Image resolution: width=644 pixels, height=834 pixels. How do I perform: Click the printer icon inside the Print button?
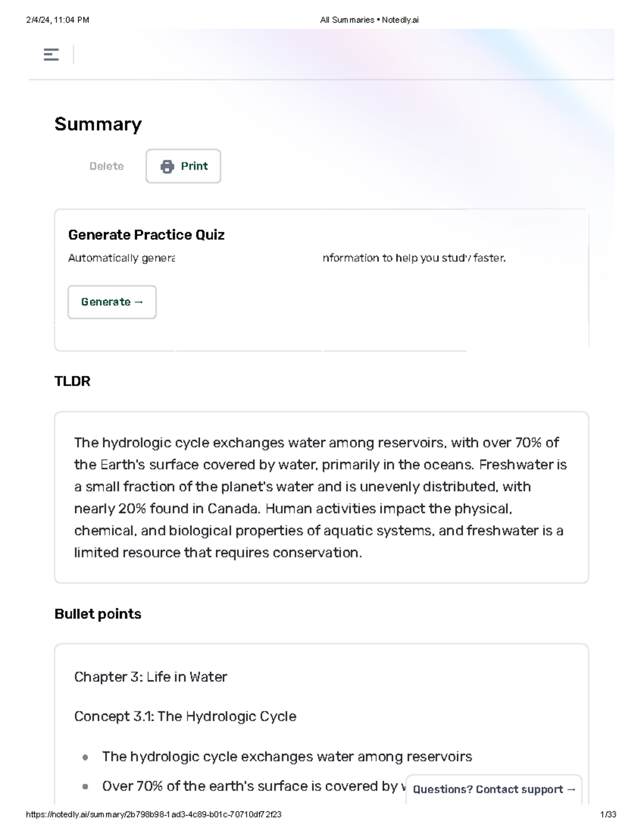168,166
